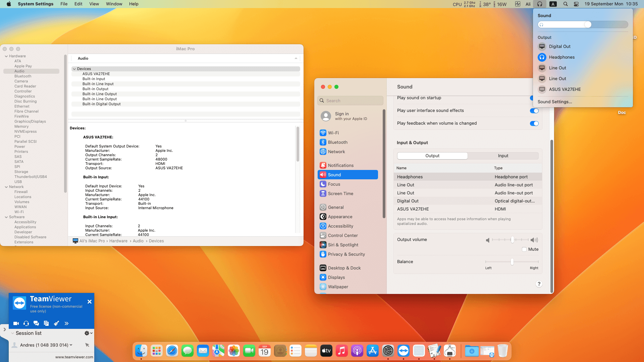Switch to the Input tab
This screenshot has width=644, height=362.
point(503,156)
